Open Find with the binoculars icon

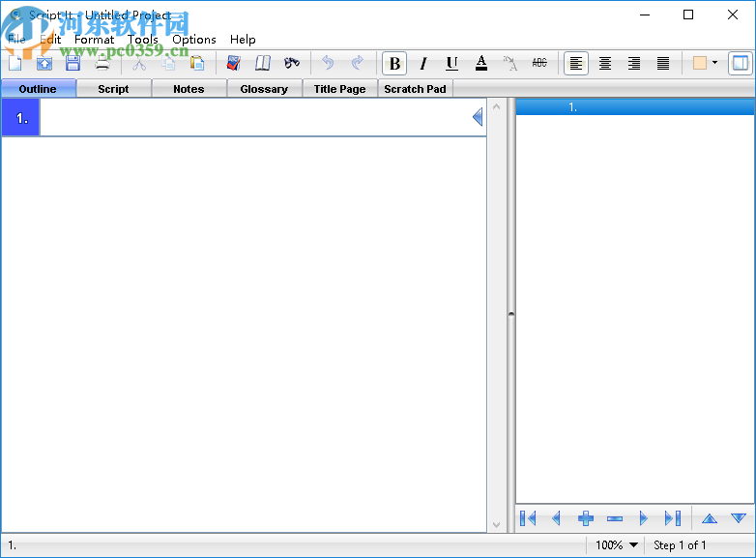pyautogui.click(x=292, y=63)
